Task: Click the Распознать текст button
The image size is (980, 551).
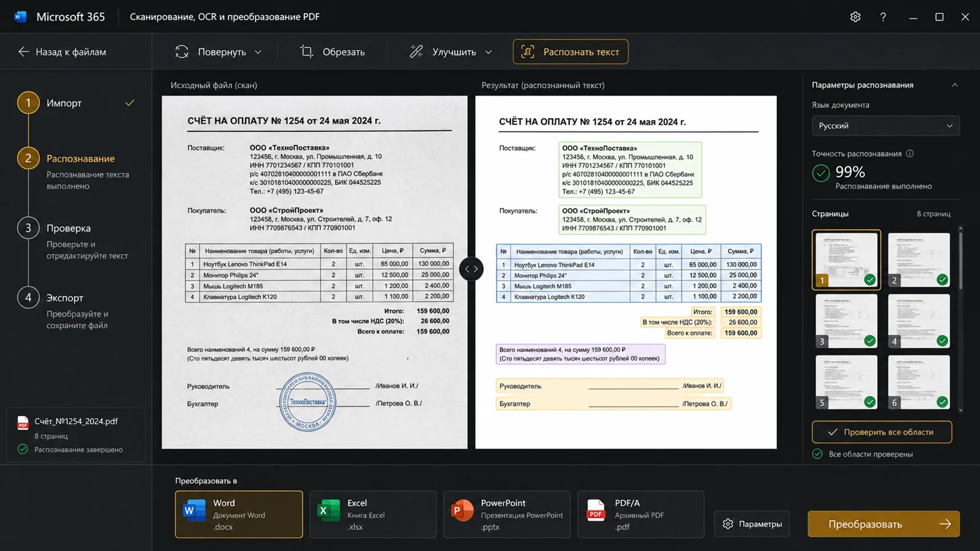Action: point(570,51)
